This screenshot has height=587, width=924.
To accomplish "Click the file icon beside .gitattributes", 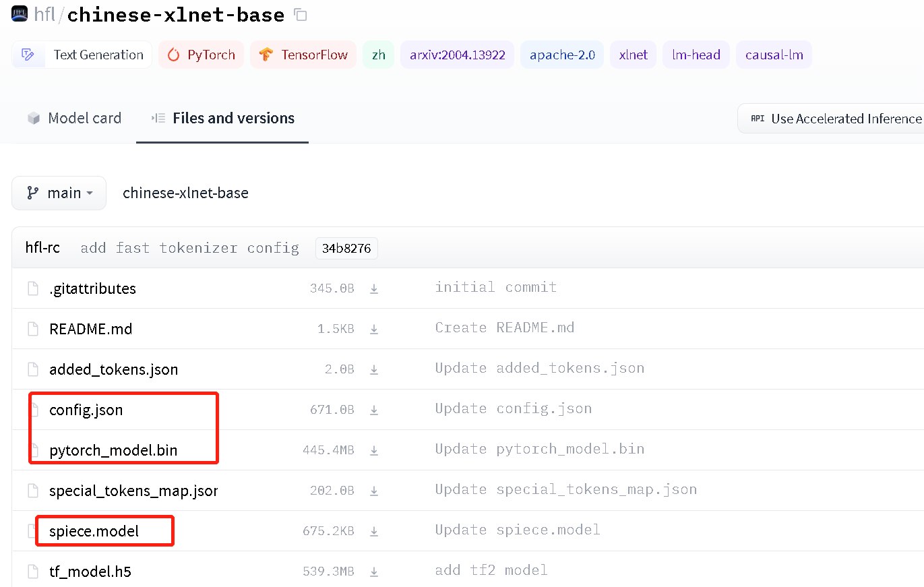I will point(32,289).
